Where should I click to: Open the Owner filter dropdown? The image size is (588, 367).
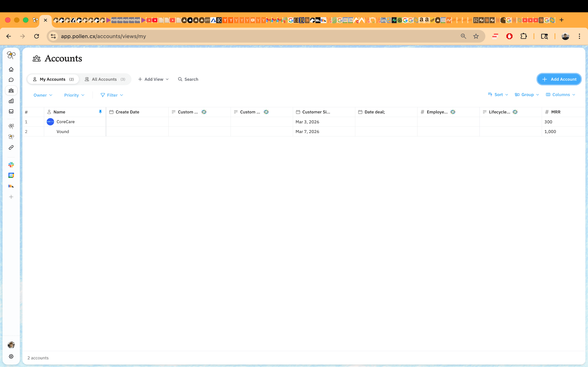coord(43,95)
